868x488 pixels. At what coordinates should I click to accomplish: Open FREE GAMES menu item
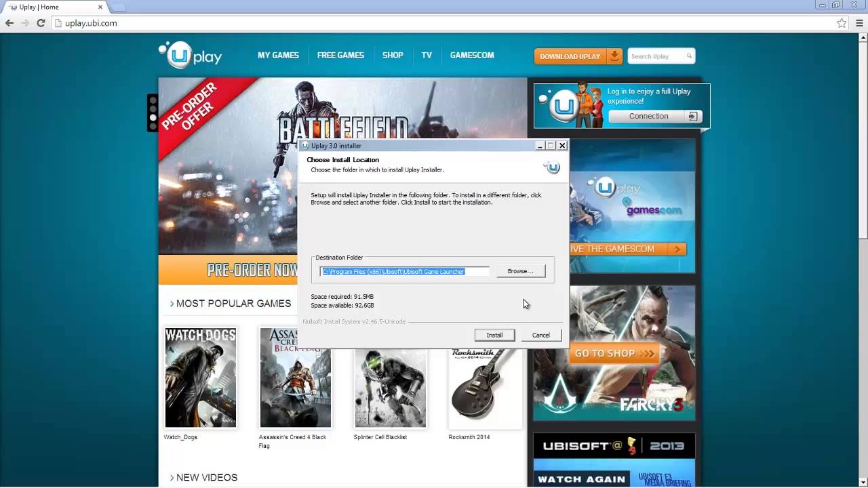pos(340,56)
